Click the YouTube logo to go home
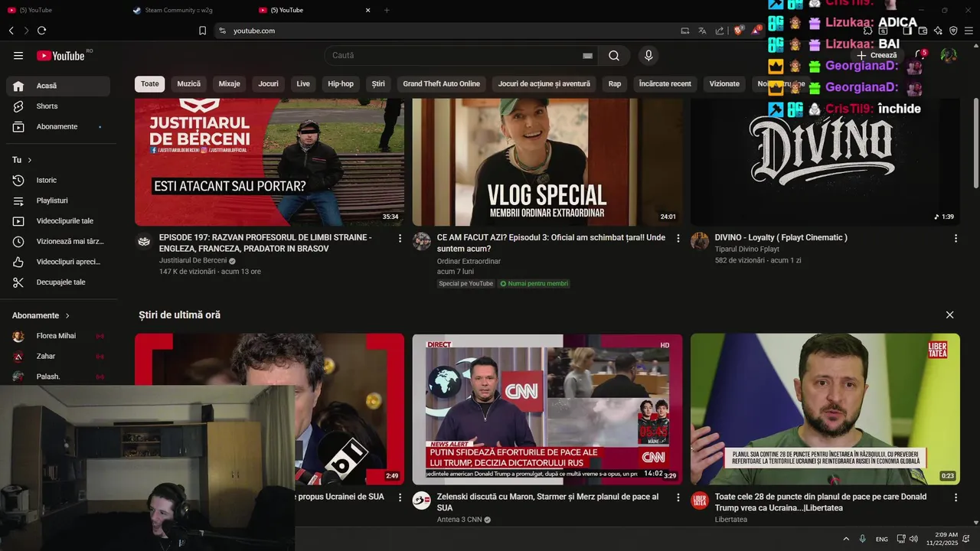The height and width of the screenshot is (551, 980). [61, 56]
